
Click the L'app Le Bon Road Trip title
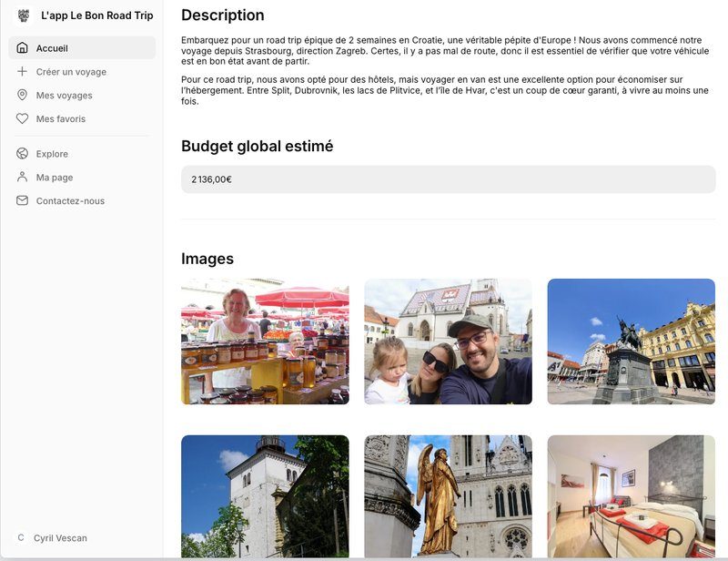97,15
